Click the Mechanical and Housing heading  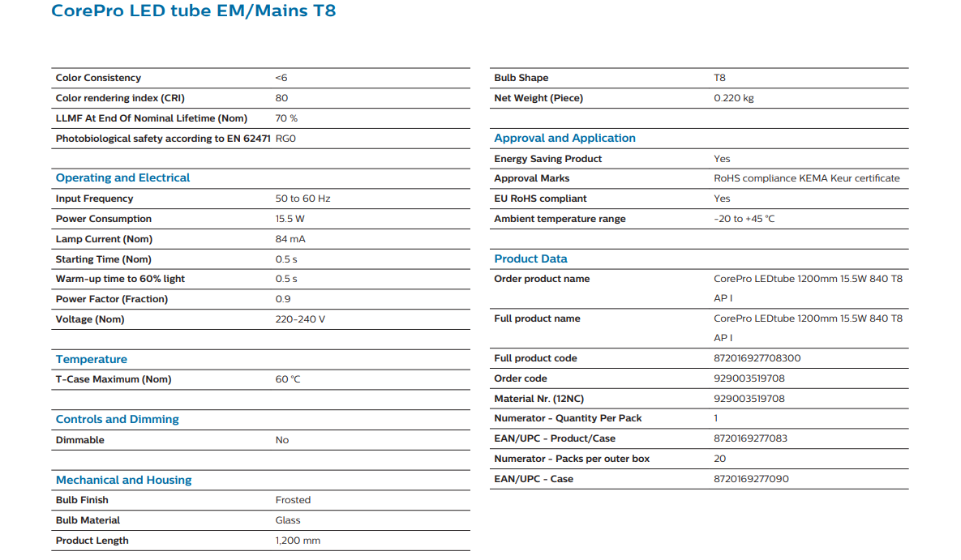(123, 481)
